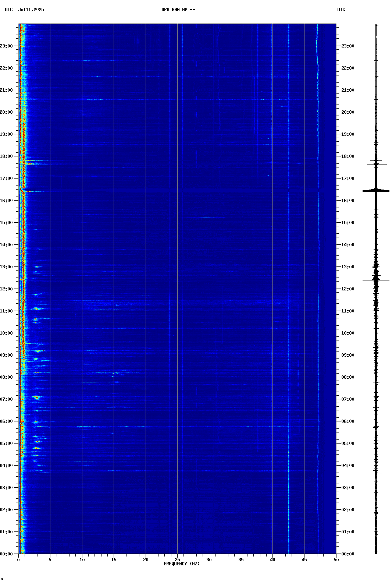Click the left axis 04:00 time label
The image size is (392, 583).
click(x=6, y=466)
